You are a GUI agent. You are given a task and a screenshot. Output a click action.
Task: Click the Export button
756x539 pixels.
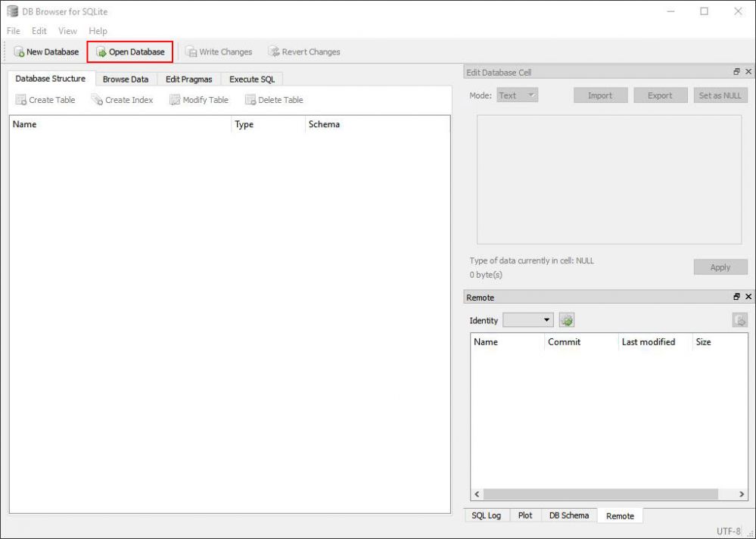pyautogui.click(x=660, y=95)
